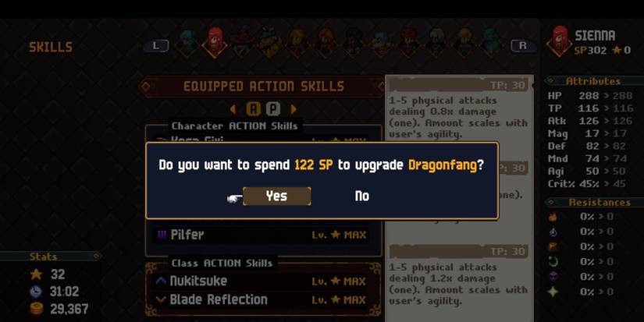Select the red-hooded Sienna portrait in the character row

pos(215,42)
